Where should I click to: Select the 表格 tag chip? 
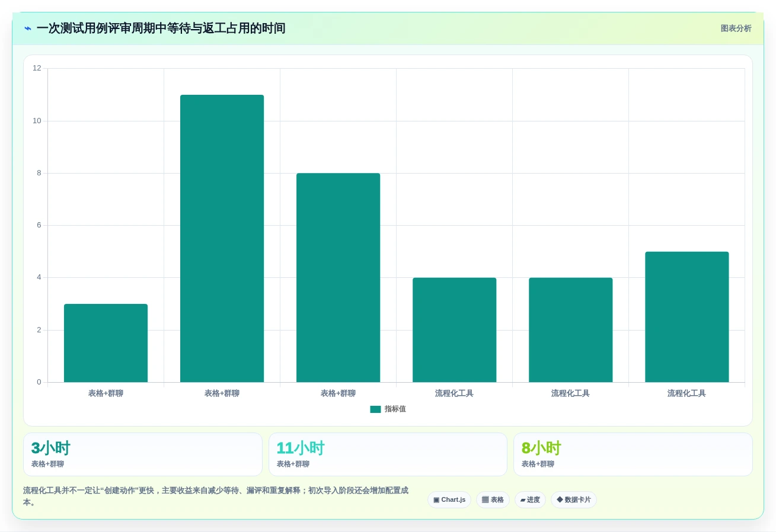pyautogui.click(x=493, y=500)
